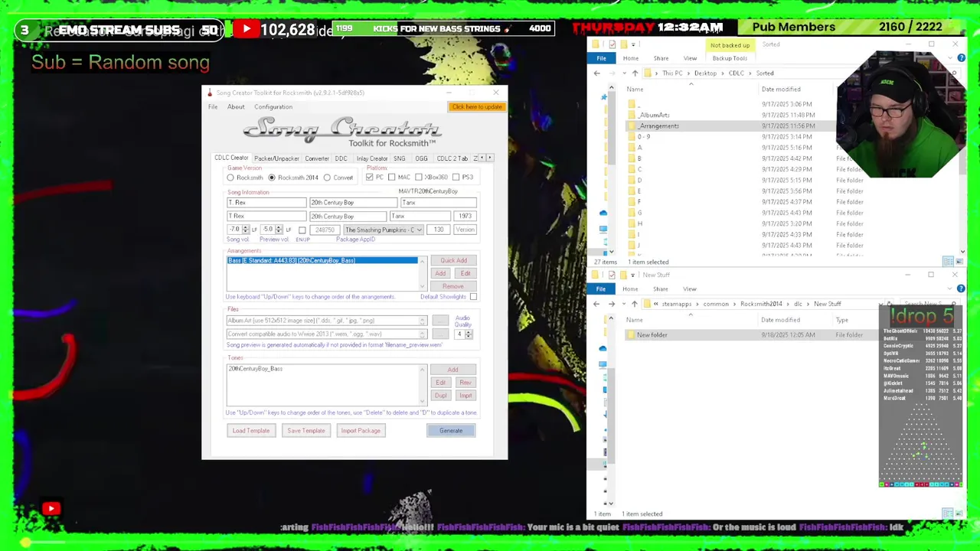
Task: Click the year field showing 1973
Action: [x=465, y=217]
